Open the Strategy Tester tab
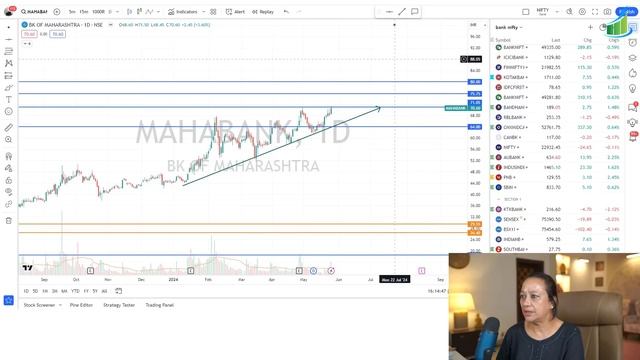This screenshot has width=640, height=360. click(119, 305)
